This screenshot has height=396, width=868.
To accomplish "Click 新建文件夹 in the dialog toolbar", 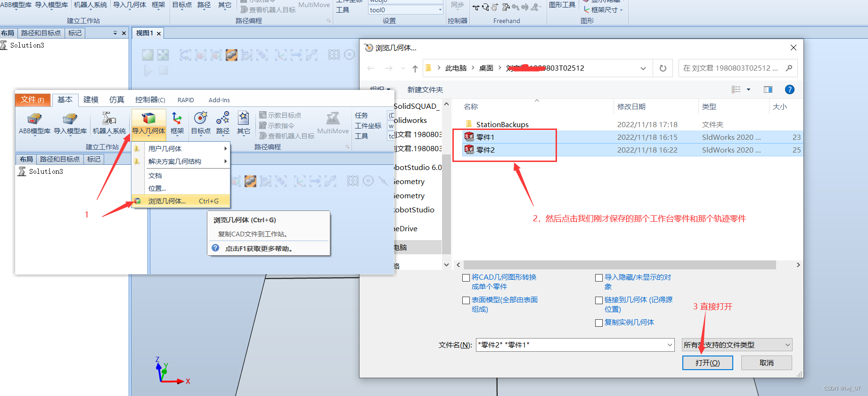I will pyautogui.click(x=425, y=89).
